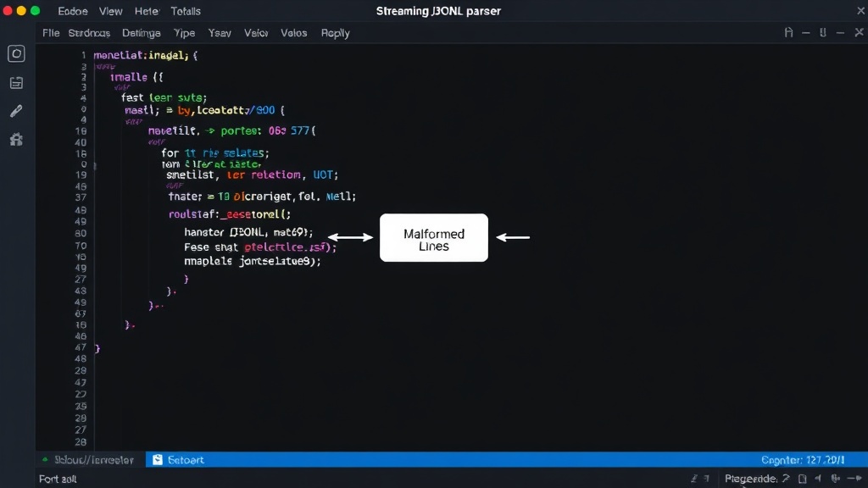The image size is (868, 488).
Task: Select the Setoart status bar tab
Action: coord(178,460)
